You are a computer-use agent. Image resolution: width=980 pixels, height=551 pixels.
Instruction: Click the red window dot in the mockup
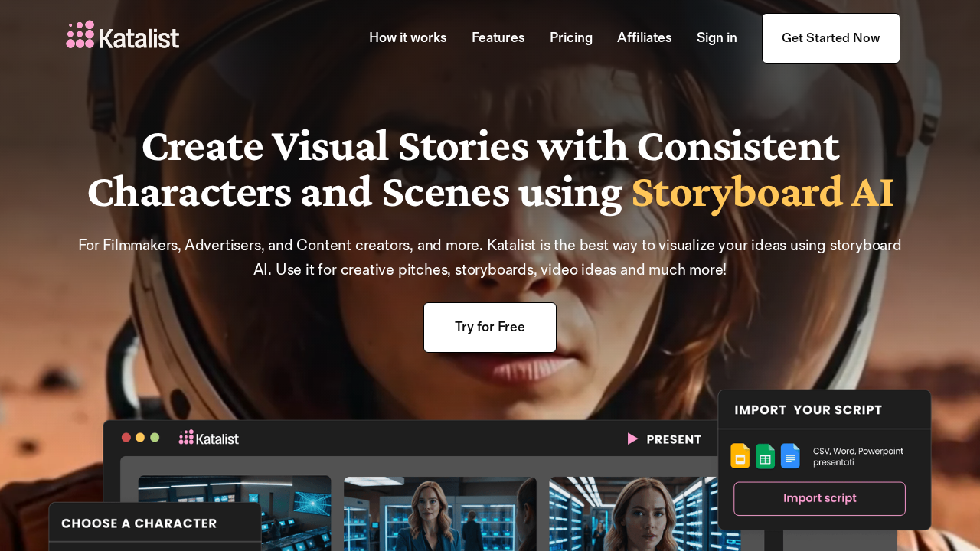click(x=124, y=437)
